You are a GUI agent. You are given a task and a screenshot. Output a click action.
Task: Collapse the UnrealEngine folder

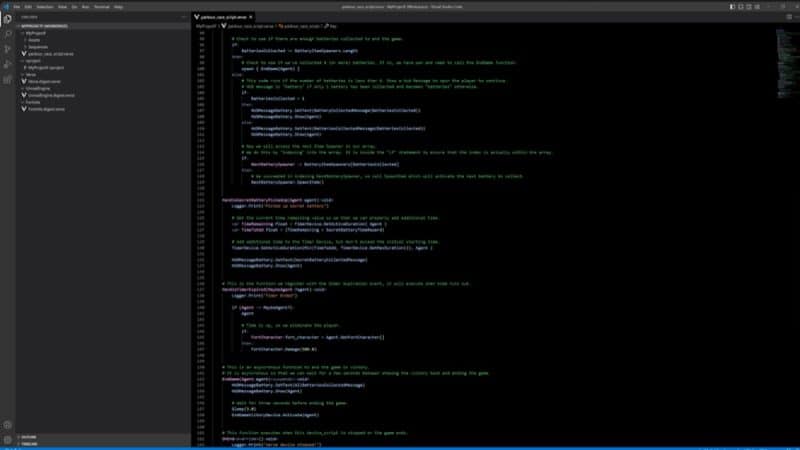point(103,88)
